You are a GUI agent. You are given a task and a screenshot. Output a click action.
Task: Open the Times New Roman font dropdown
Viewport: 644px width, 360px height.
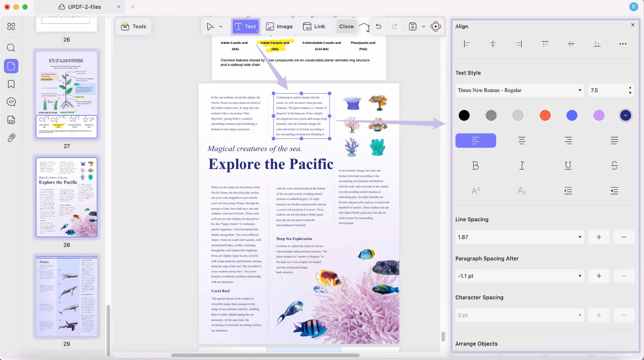pyautogui.click(x=520, y=90)
